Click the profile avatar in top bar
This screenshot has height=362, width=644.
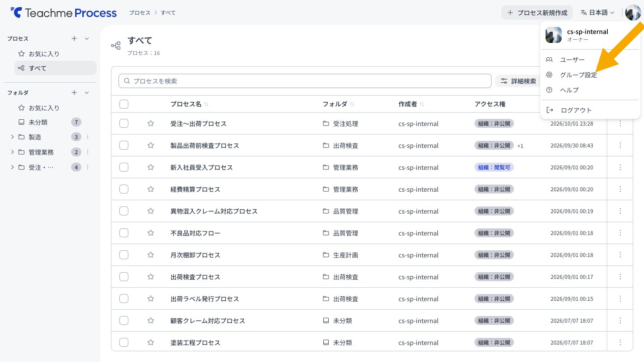633,13
